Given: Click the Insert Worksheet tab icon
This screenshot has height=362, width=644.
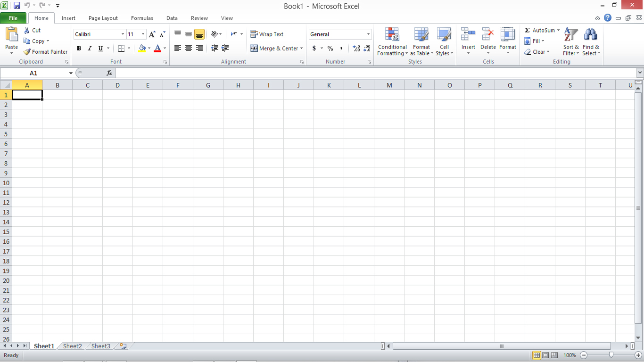Looking at the screenshot, I should click(x=123, y=346).
